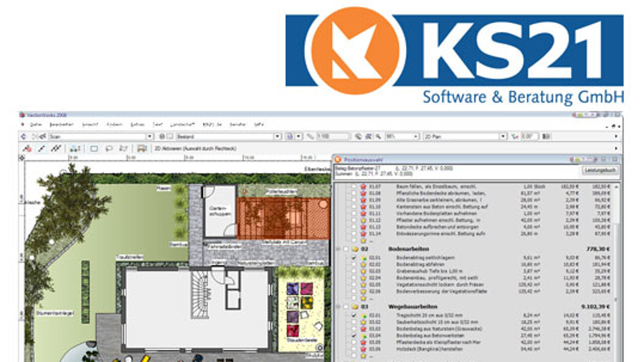
Task: Click the axis rotation icon after the 2D Plan dropdown
Action: click(515, 136)
